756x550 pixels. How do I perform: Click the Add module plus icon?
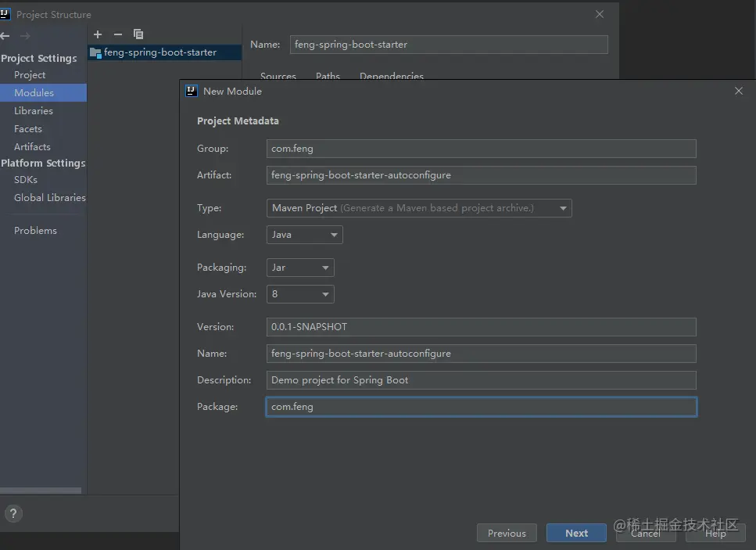click(x=98, y=34)
